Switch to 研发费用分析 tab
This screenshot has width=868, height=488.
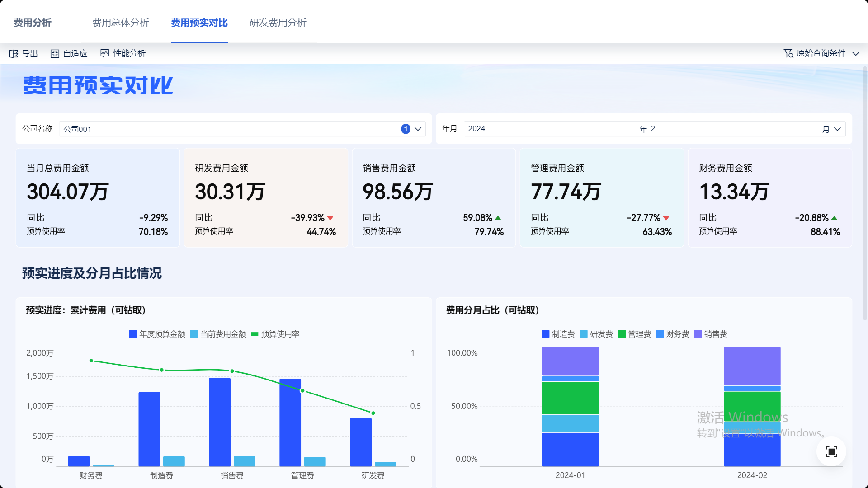pyautogui.click(x=278, y=23)
